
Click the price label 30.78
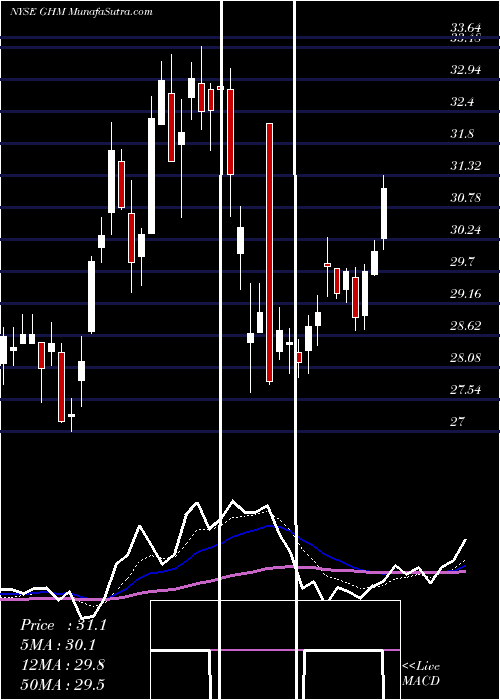[466, 198]
